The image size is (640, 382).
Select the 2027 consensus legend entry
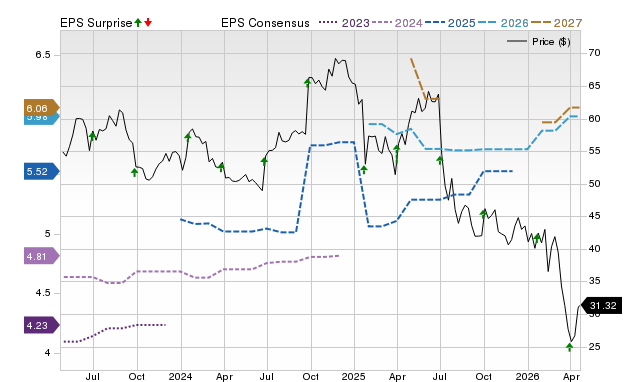[556, 23]
